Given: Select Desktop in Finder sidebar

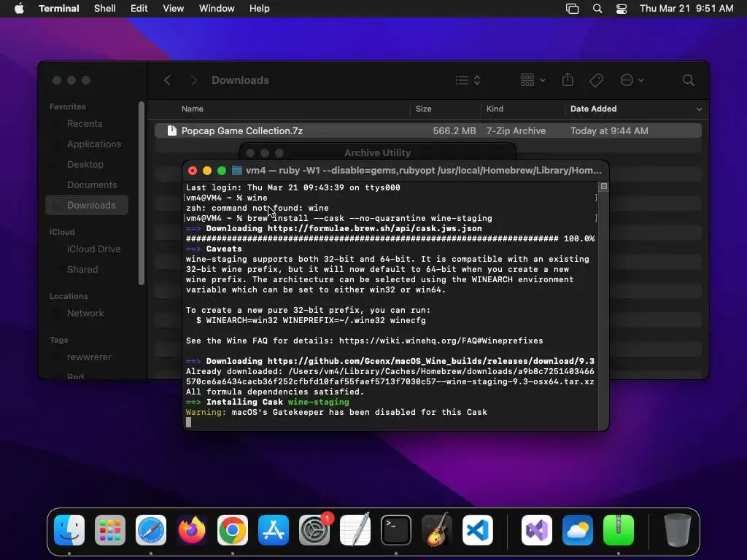Looking at the screenshot, I should [87, 165].
